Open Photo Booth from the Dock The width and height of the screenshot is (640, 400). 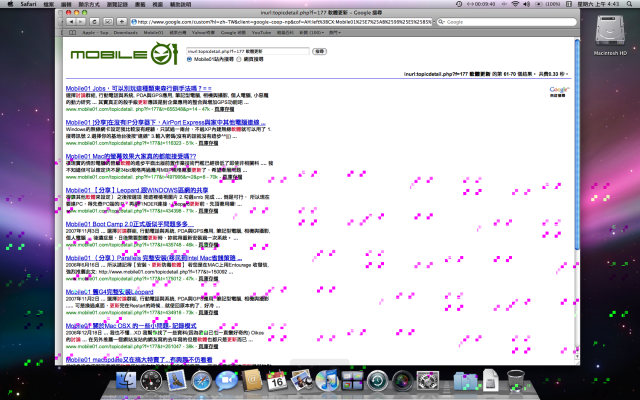[402, 381]
